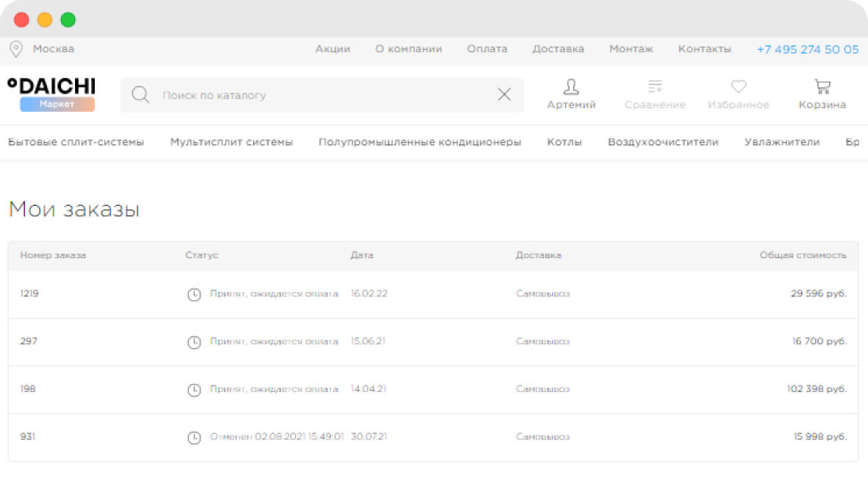Image resolution: width=868 pixels, height=484 pixels.
Task: Open the Корзина shopping cart
Action: (822, 88)
